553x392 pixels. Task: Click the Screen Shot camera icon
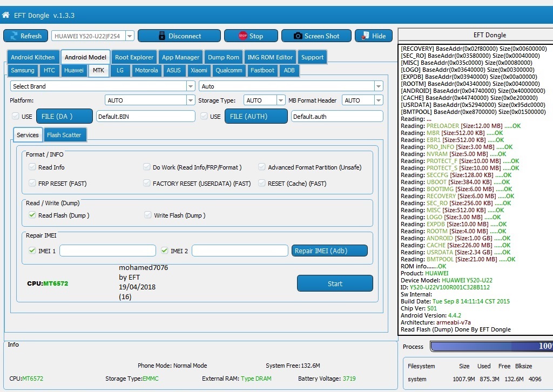(298, 36)
